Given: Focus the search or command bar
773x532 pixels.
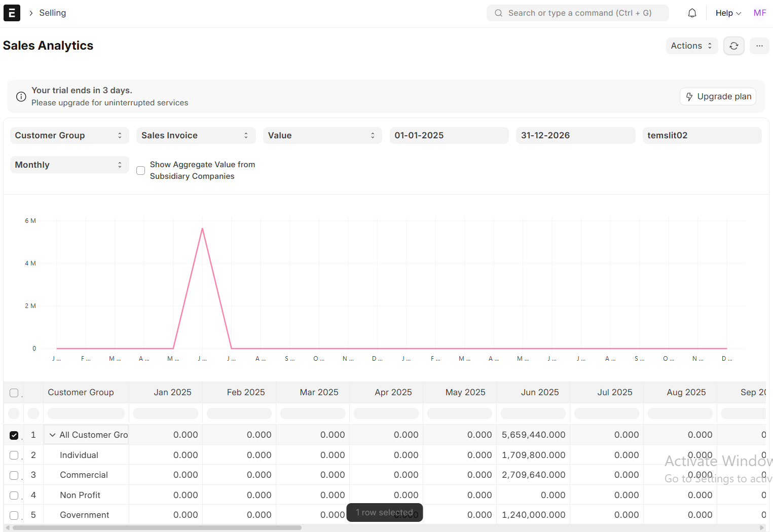Looking at the screenshot, I should (x=578, y=13).
